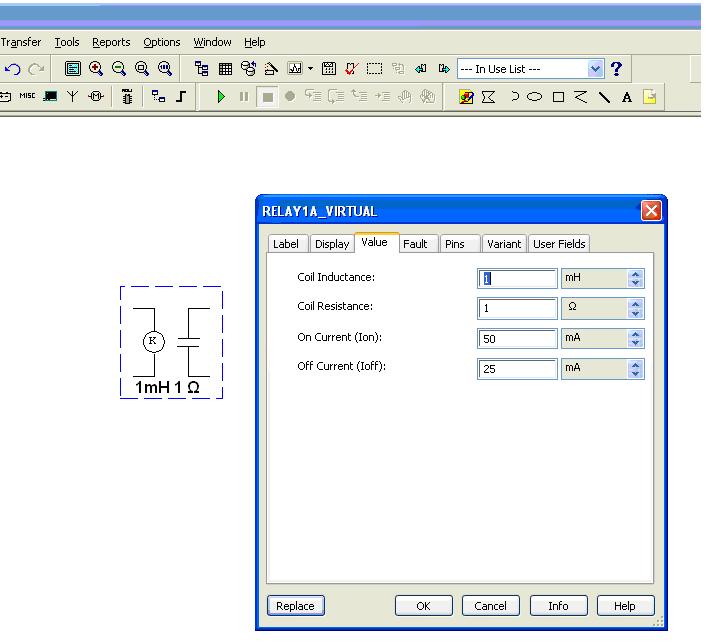Viewport: 714px width, 644px height.
Task: Run the Electrical Rules Check icon
Action: click(351, 69)
